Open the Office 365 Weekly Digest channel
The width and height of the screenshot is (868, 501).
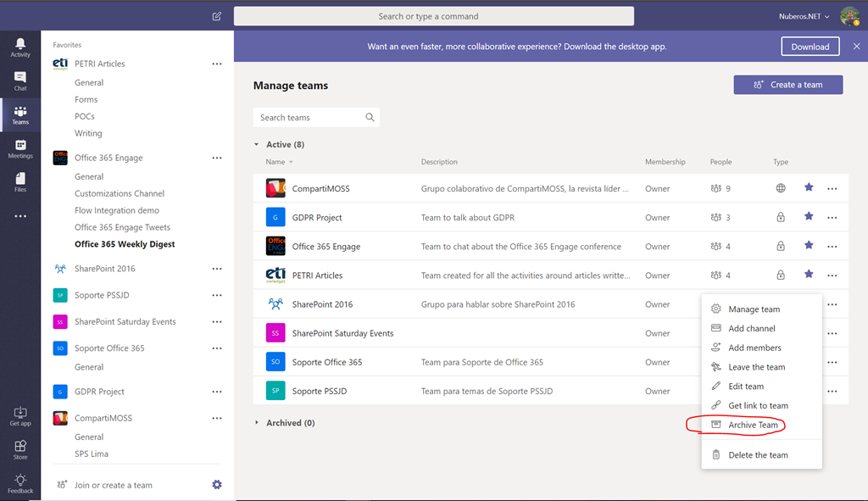(125, 244)
